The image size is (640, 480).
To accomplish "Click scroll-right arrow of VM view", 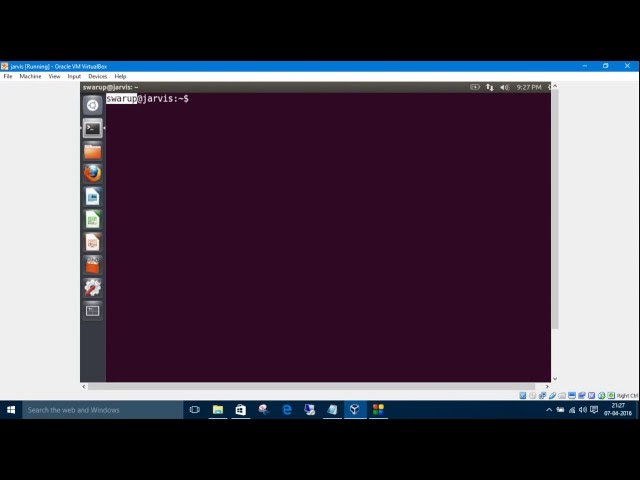I will (x=547, y=386).
